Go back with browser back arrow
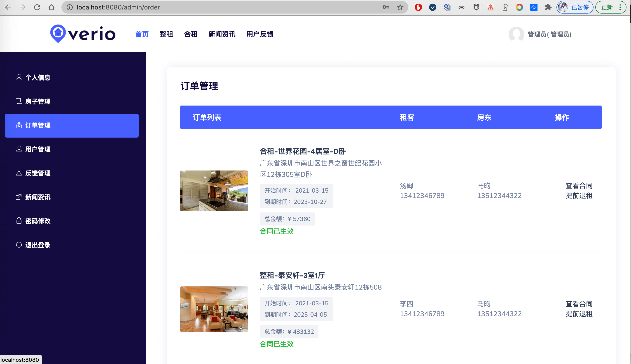This screenshot has height=364, width=631. click(8, 7)
